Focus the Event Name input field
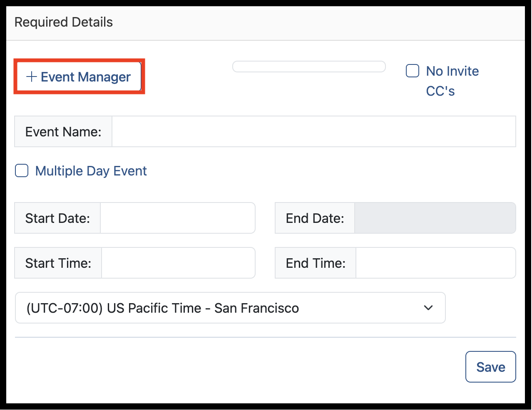 point(314,131)
